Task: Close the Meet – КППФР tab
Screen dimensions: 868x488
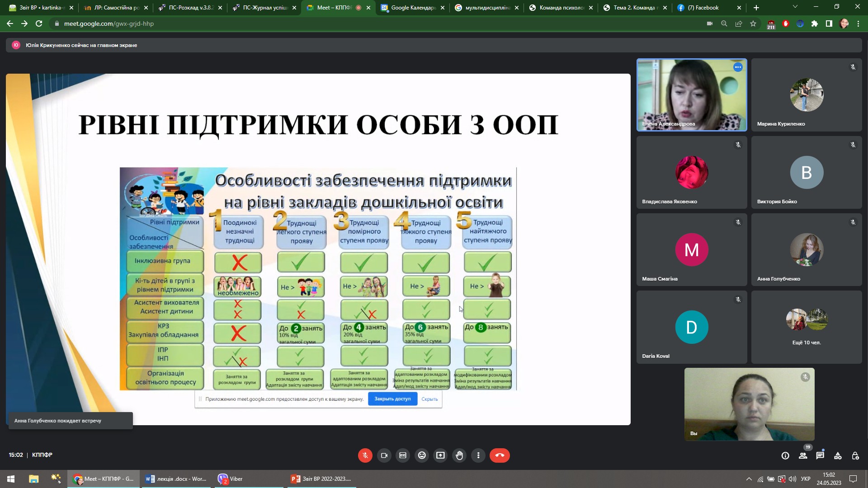Action: coord(368,8)
